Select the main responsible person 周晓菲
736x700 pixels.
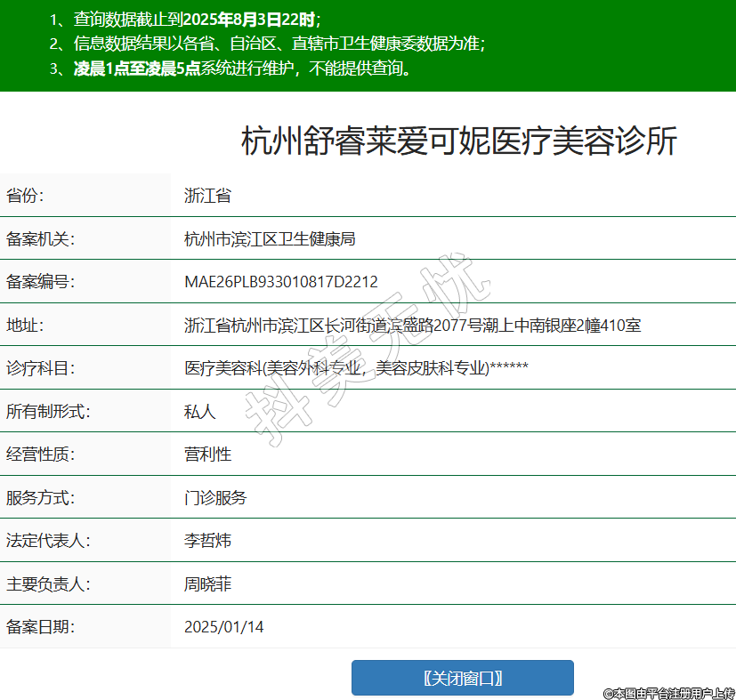coord(207,583)
